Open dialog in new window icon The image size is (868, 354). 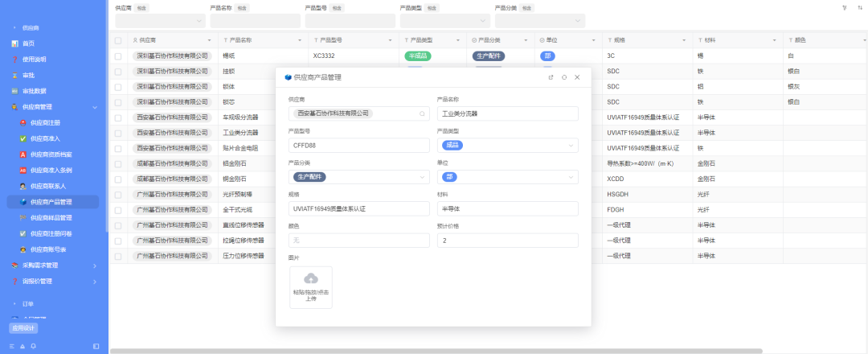click(x=551, y=77)
